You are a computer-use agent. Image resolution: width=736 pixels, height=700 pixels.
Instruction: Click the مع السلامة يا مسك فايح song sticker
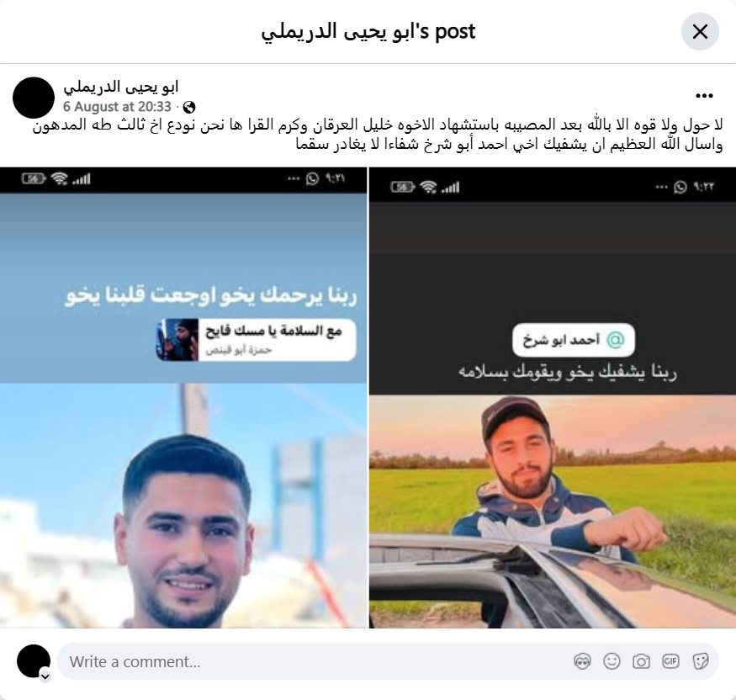257,339
